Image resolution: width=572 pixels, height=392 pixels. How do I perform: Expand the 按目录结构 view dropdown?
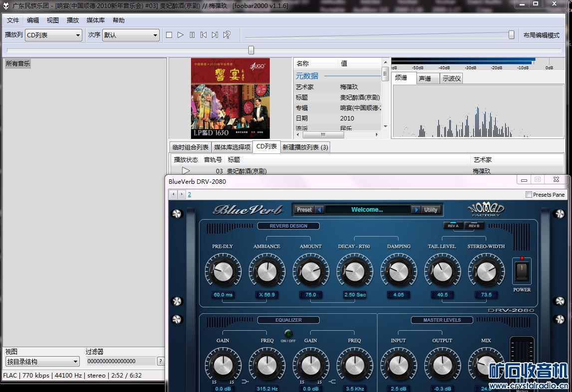click(x=42, y=362)
